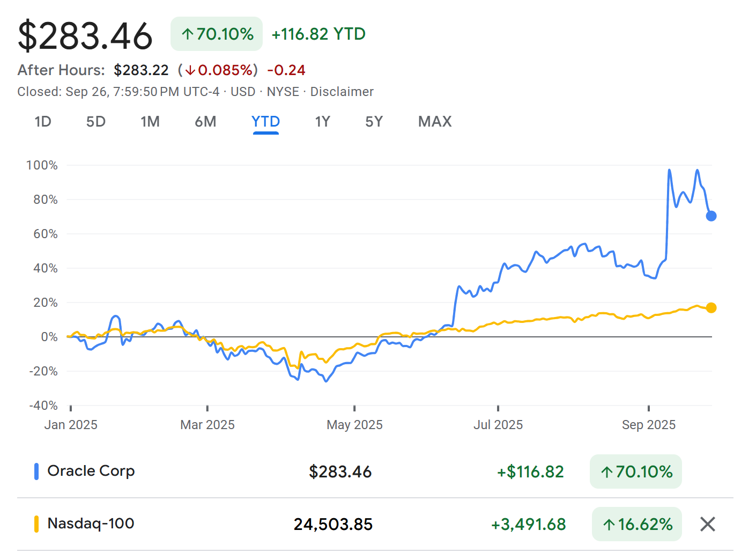
Task: Click the yellow endpoint dot on the Nasdaq-100 line
Action: (711, 307)
